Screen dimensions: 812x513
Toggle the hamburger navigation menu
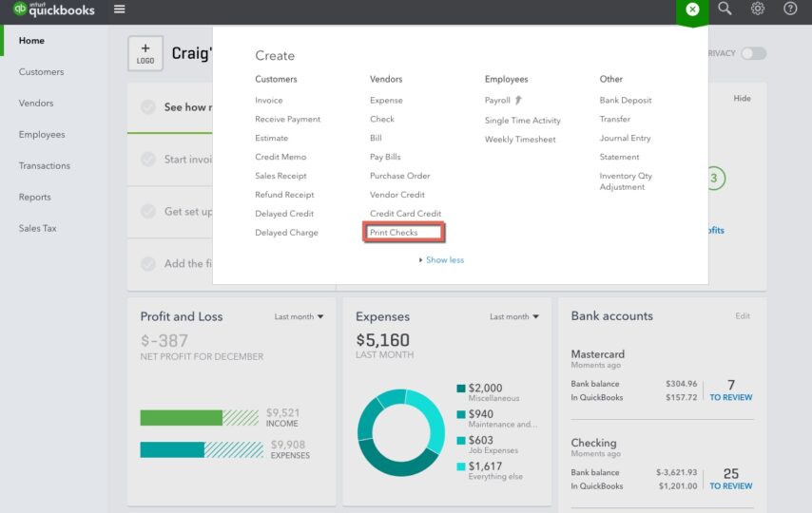pos(120,9)
